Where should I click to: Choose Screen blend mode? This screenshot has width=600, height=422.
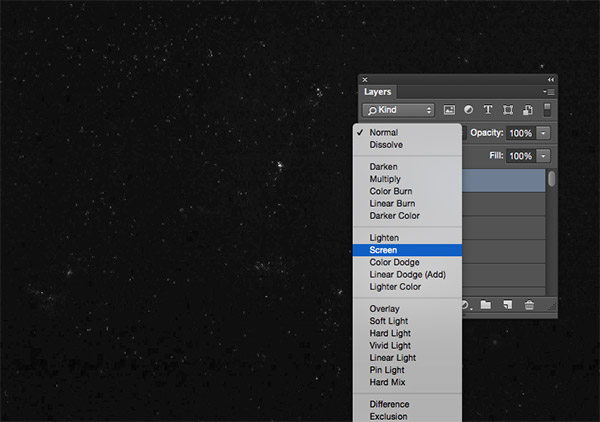384,250
